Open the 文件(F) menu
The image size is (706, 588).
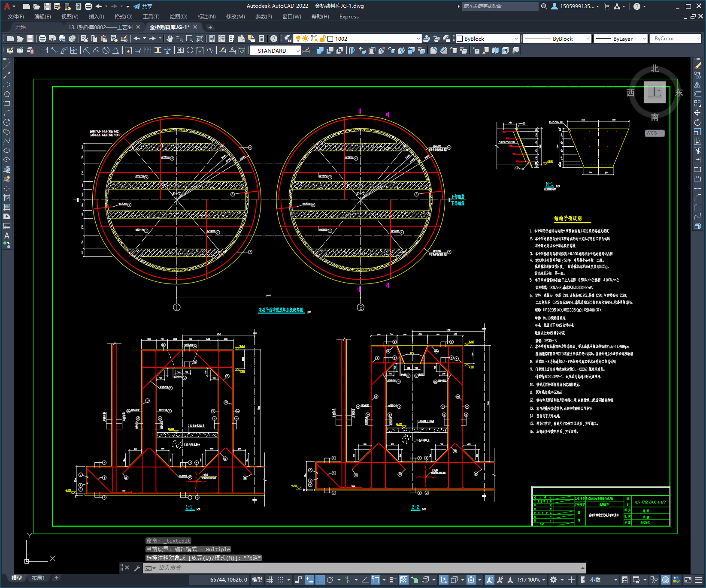(16, 17)
